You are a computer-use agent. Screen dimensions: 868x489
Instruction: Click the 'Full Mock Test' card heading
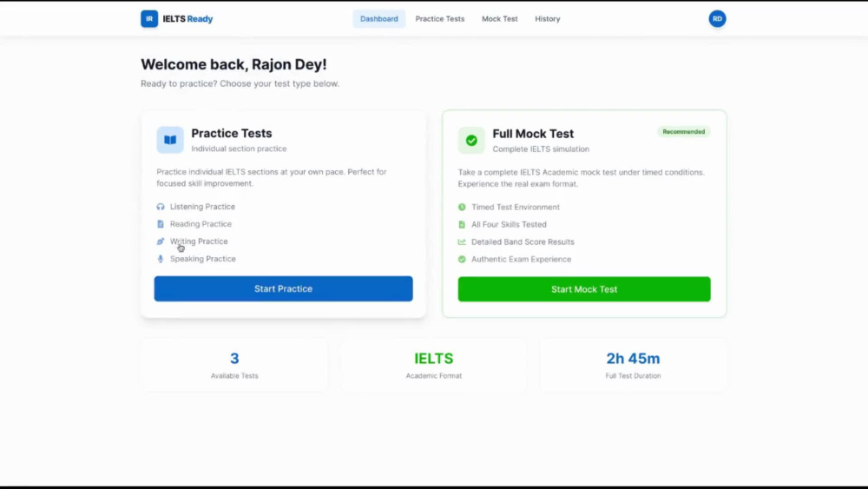tap(533, 134)
